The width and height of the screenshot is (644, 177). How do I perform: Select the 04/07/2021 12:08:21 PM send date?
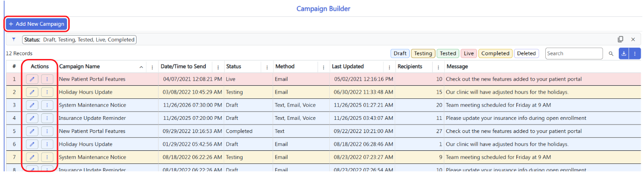pyautogui.click(x=193, y=79)
